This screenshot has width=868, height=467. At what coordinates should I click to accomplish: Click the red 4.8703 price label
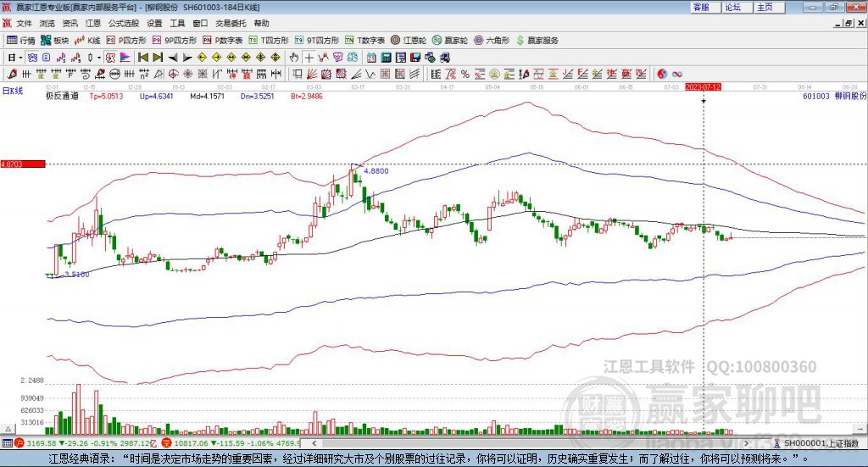pos(23,164)
